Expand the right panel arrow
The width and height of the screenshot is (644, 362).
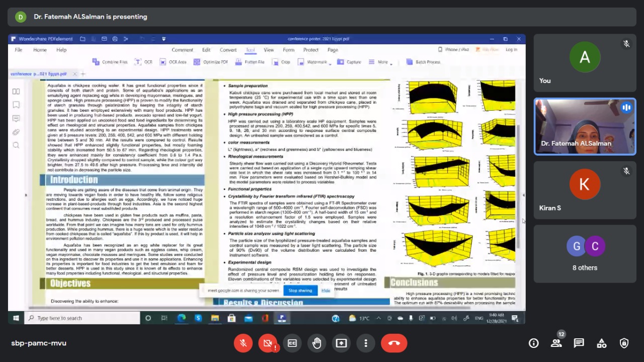coord(523,195)
